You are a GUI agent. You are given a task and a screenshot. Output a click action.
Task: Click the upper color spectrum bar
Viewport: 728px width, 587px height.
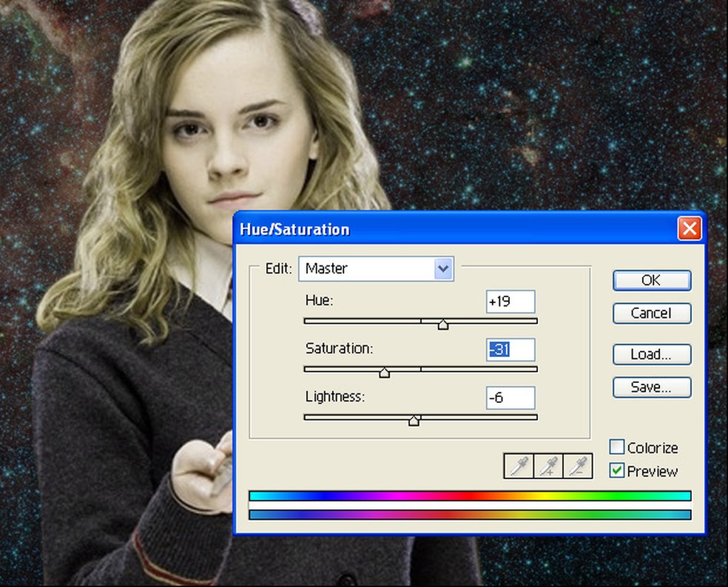click(x=470, y=495)
